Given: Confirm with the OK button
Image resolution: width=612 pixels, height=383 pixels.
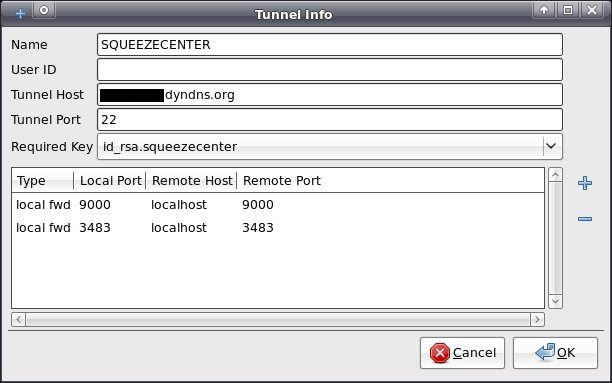Looking at the screenshot, I should click(x=555, y=353).
